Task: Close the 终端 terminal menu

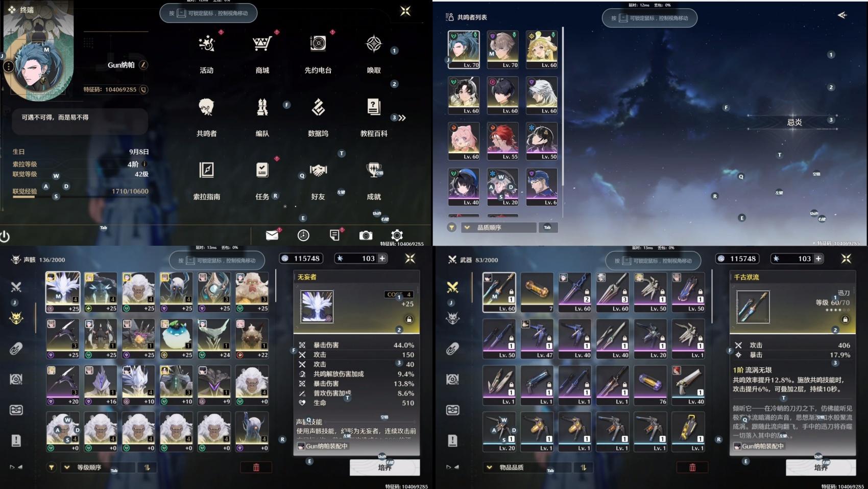Action: (x=405, y=11)
